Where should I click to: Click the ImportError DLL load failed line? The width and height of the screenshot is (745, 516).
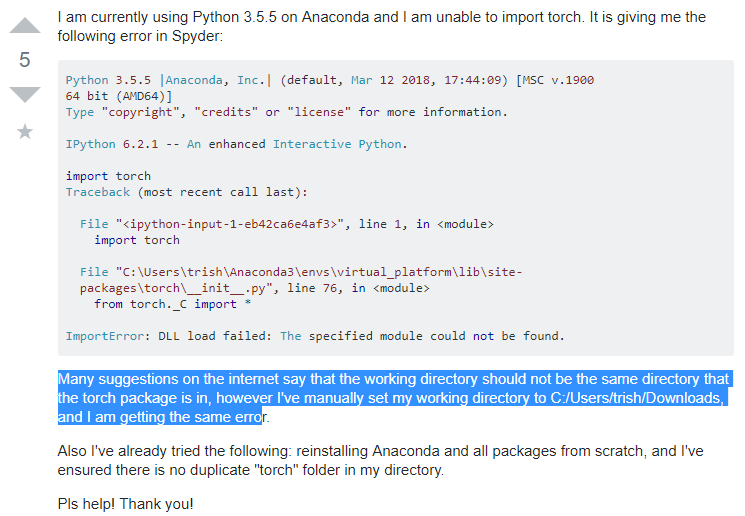[x=315, y=336]
